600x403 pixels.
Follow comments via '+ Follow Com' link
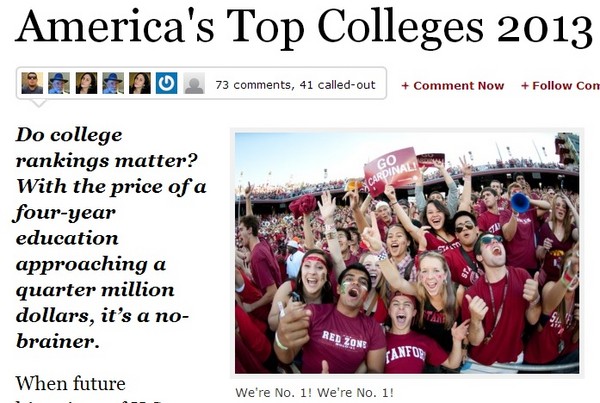pyautogui.click(x=560, y=86)
